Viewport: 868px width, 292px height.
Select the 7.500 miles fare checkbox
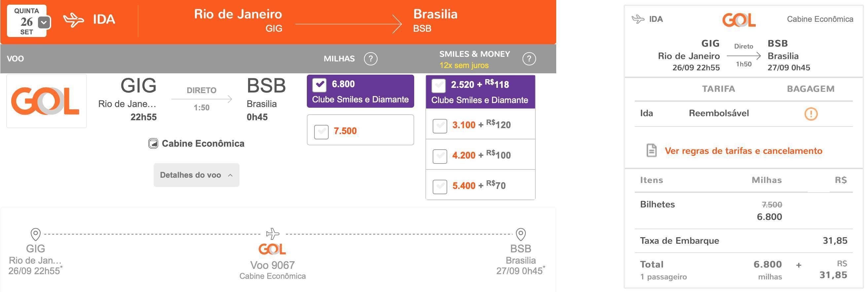click(x=321, y=131)
